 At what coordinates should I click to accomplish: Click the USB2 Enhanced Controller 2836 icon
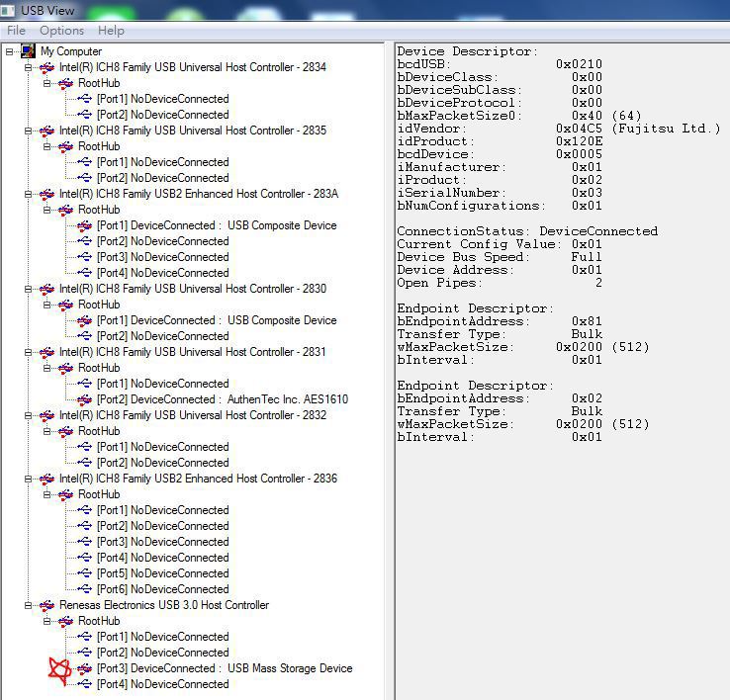(x=46, y=479)
